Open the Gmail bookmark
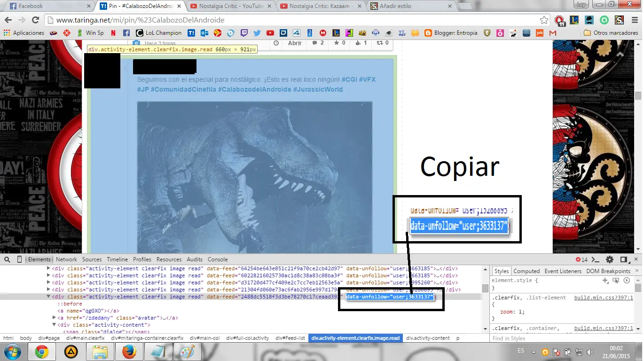This screenshot has width=644, height=361. [x=552, y=33]
